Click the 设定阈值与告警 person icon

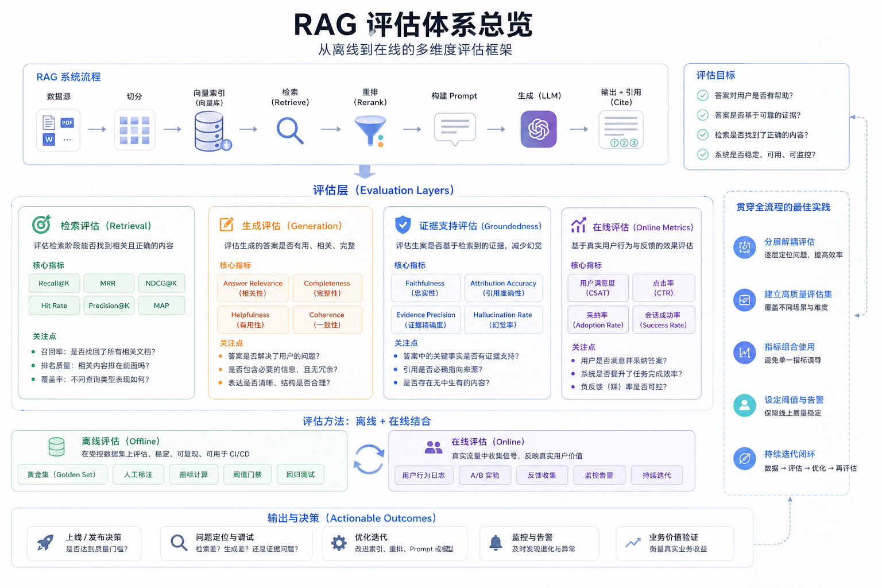745,405
